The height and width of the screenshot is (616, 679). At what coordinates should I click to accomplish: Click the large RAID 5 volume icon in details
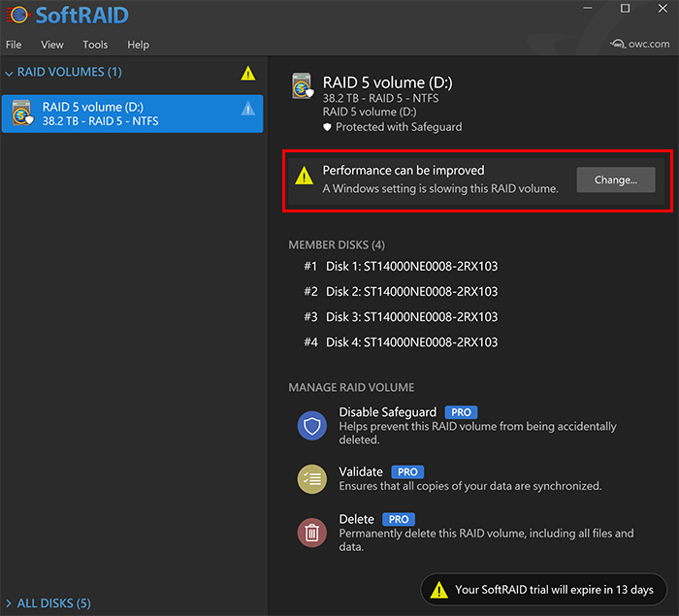click(302, 85)
